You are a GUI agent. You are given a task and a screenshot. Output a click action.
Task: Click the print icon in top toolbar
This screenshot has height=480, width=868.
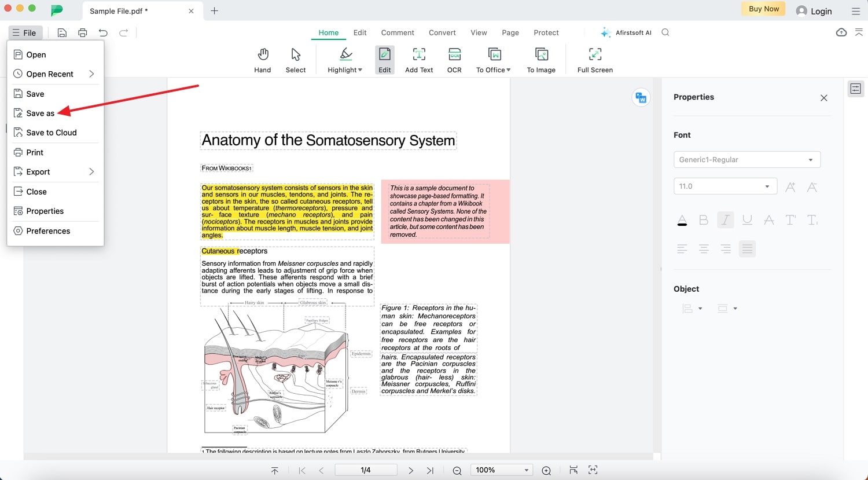(83, 33)
